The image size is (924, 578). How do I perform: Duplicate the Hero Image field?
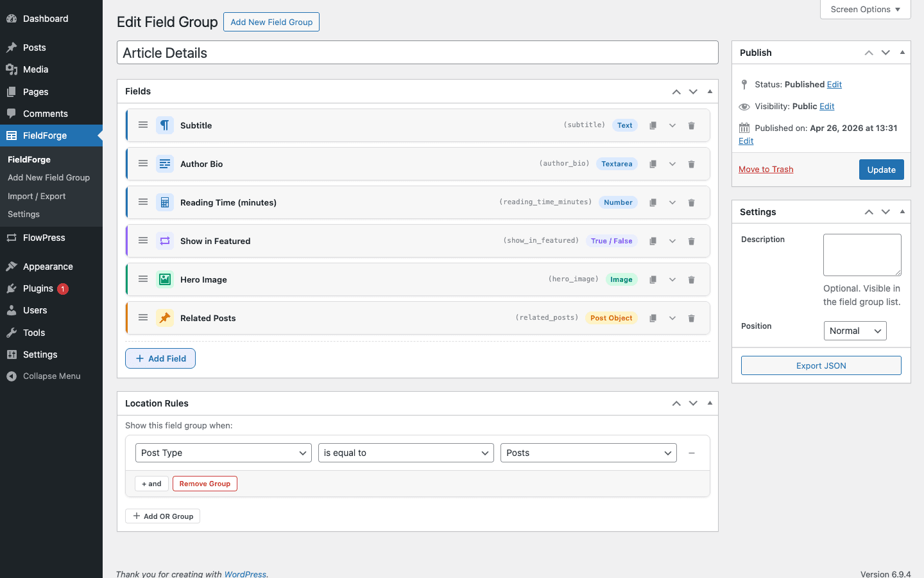pos(653,279)
